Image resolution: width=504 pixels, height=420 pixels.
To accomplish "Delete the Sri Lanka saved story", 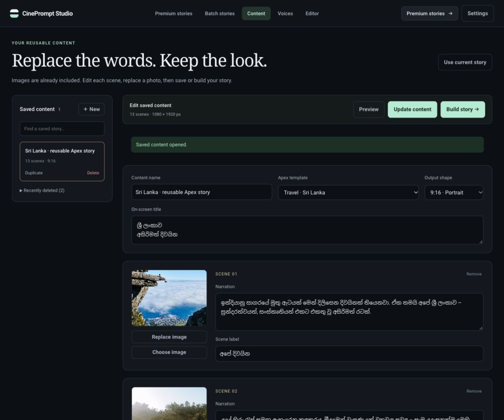I will point(93,173).
